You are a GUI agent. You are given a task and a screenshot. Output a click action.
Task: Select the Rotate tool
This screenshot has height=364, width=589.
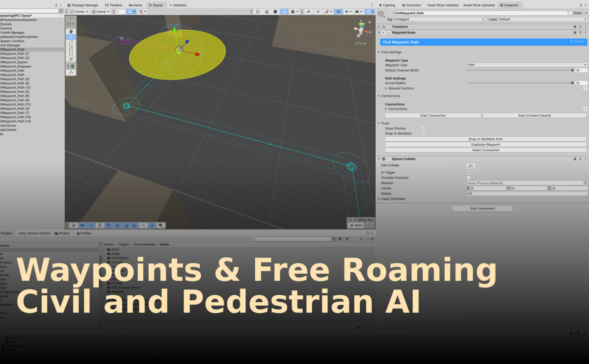click(71, 42)
